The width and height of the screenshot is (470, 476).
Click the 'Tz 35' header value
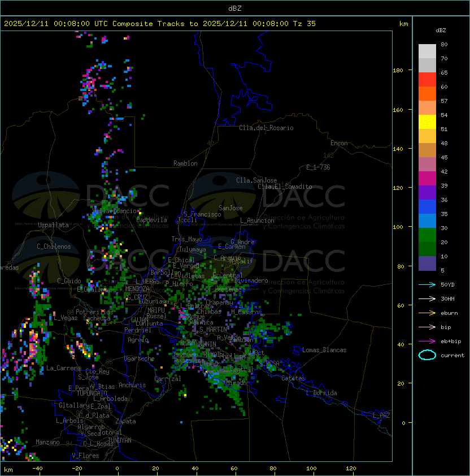point(304,24)
